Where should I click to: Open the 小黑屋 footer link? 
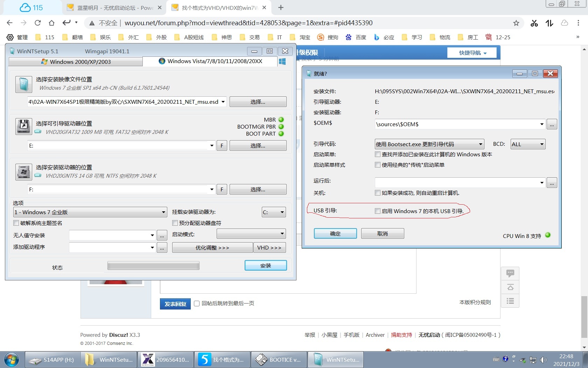[x=329, y=335]
